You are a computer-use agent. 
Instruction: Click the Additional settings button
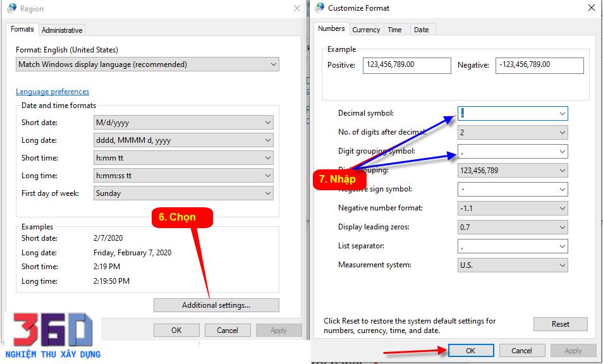pyautogui.click(x=216, y=305)
